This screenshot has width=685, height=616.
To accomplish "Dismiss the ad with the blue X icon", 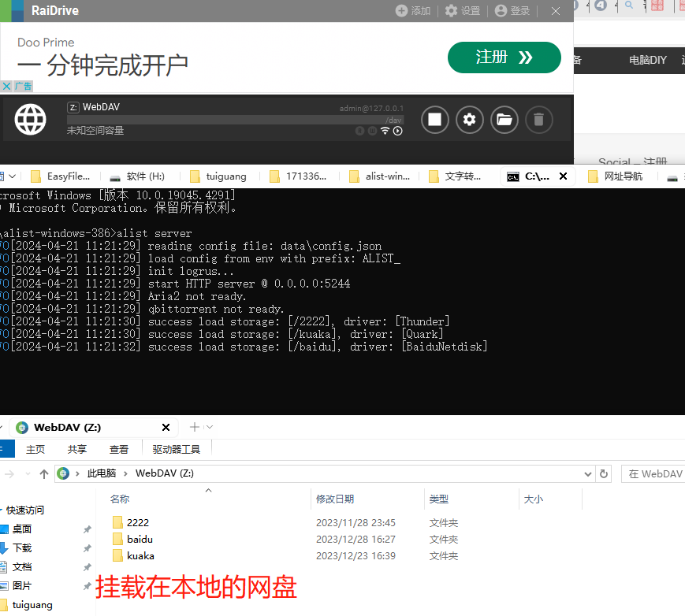I will click(6, 86).
